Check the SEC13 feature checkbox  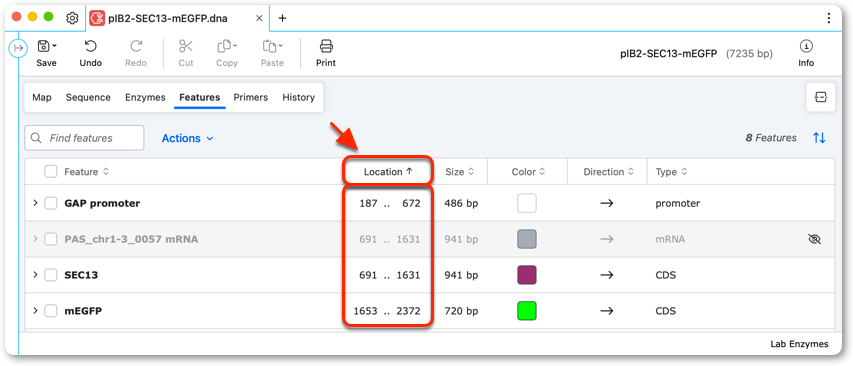pyautogui.click(x=51, y=275)
